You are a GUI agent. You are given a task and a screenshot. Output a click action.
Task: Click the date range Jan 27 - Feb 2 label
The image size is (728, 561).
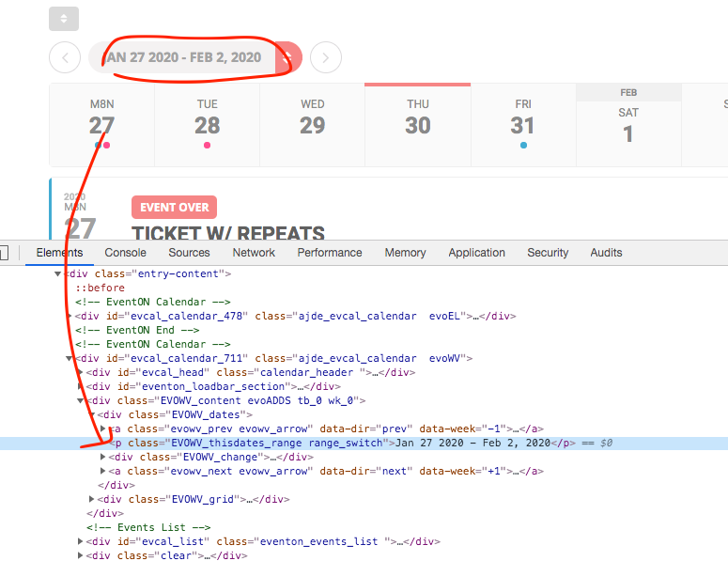(x=184, y=57)
